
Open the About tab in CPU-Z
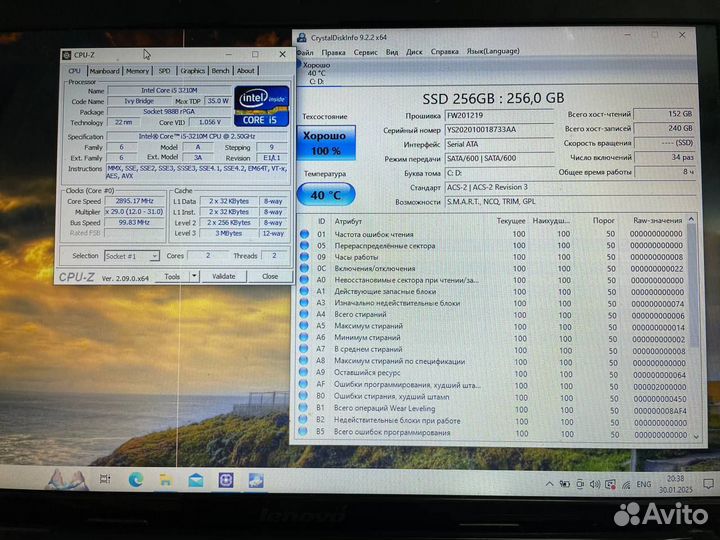pos(246,71)
